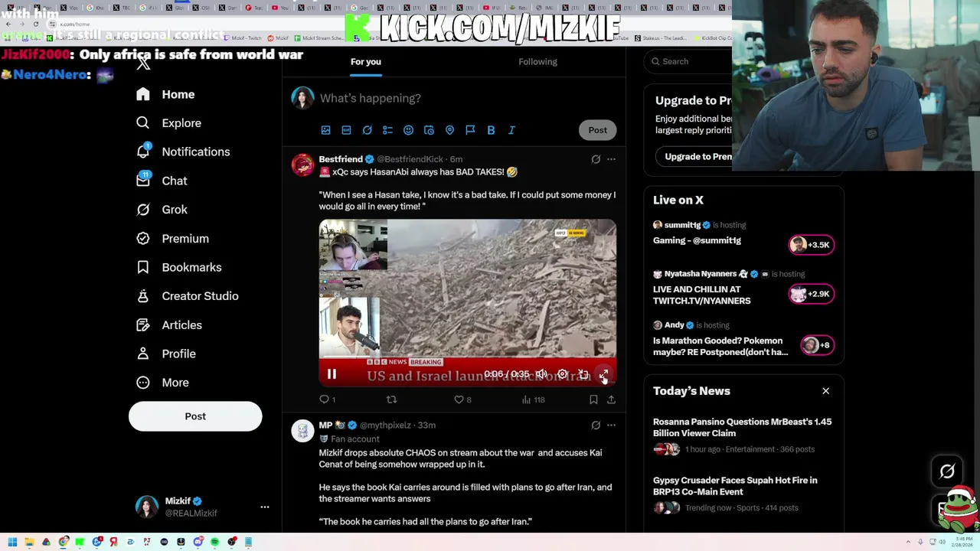
Task: Open the floating Grok button
Action: click(947, 471)
